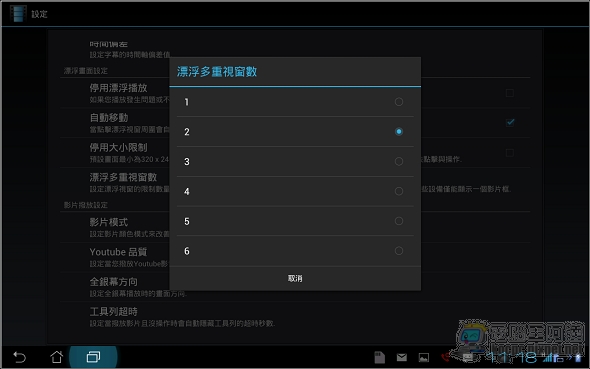Select radio button for option 2

[x=398, y=132]
